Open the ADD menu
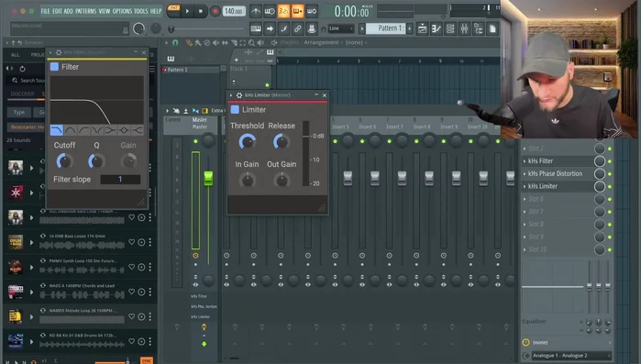The image size is (641, 364). [68, 11]
